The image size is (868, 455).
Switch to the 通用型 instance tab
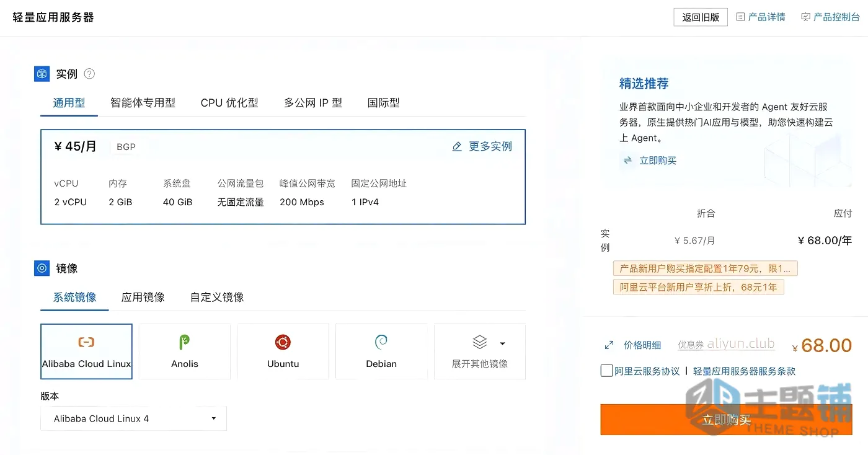point(69,103)
